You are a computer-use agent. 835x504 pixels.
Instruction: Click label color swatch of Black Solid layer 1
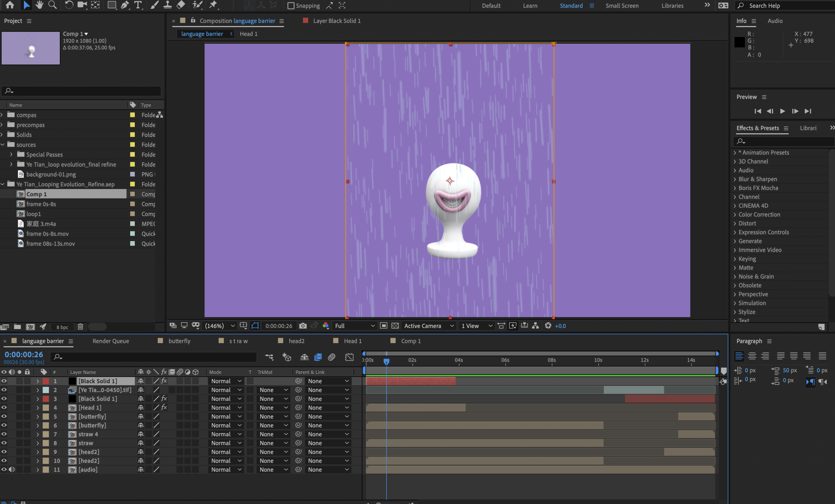pyautogui.click(x=46, y=381)
